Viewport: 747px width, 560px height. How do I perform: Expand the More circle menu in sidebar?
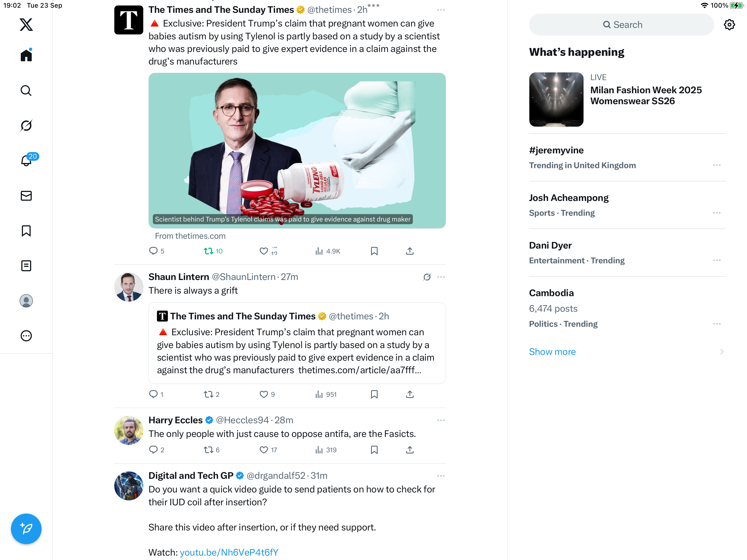coord(26,336)
